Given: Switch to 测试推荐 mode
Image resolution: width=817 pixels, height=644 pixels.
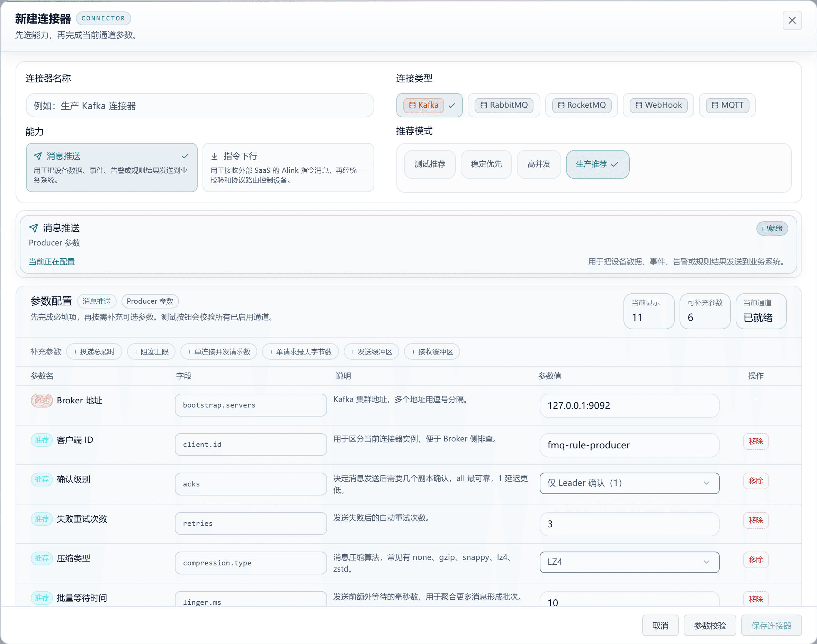Looking at the screenshot, I should point(430,164).
